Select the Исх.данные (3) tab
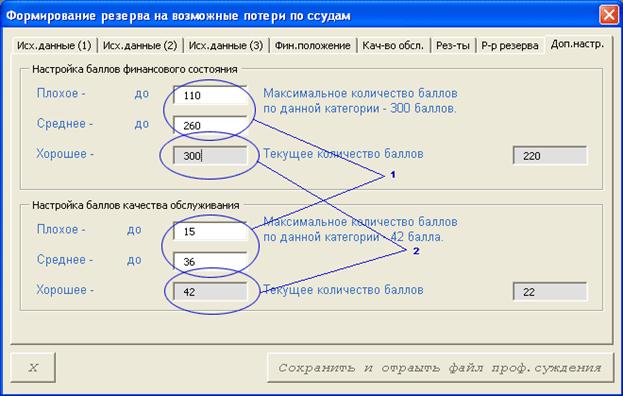This screenshot has height=396, width=623. pyautogui.click(x=226, y=46)
